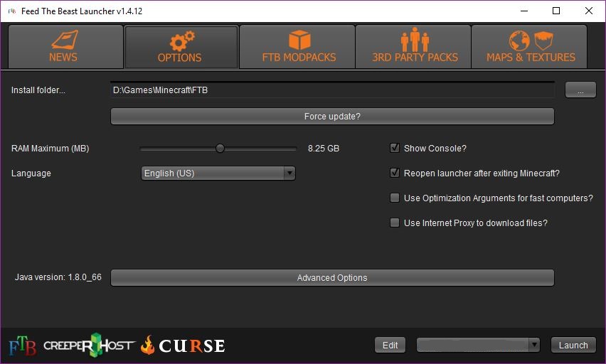Click the Edit profile button
This screenshot has height=364, width=606.
390,345
